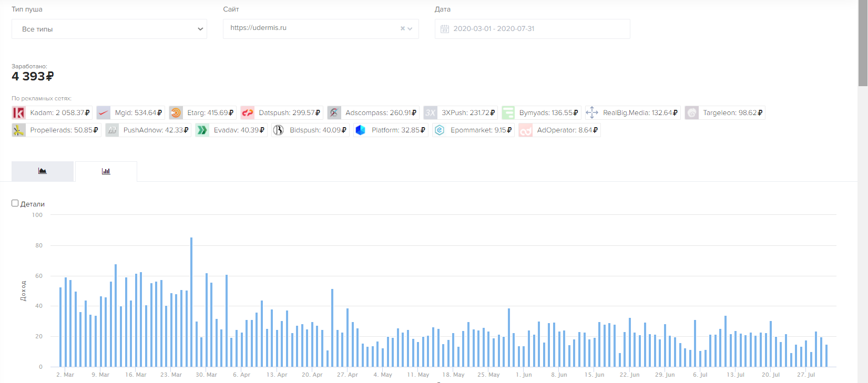Click the calendar icon in date field
This screenshot has width=868, height=383.
tap(445, 29)
